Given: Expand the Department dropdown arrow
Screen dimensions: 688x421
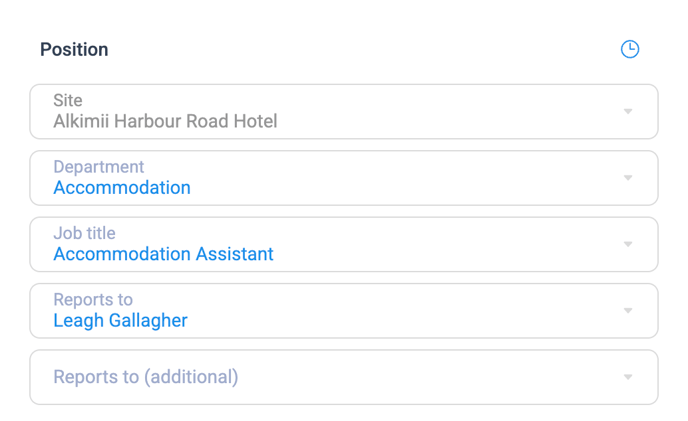Looking at the screenshot, I should (x=628, y=178).
